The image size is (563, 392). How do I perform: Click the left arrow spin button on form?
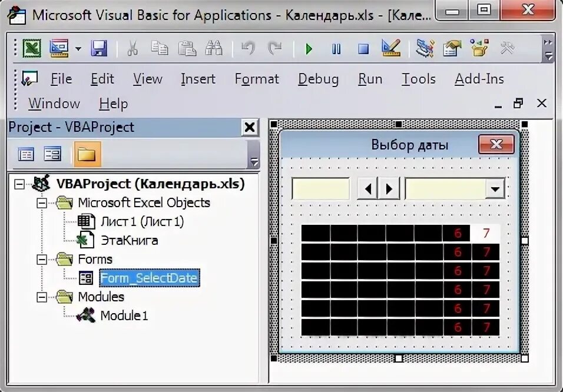(367, 188)
